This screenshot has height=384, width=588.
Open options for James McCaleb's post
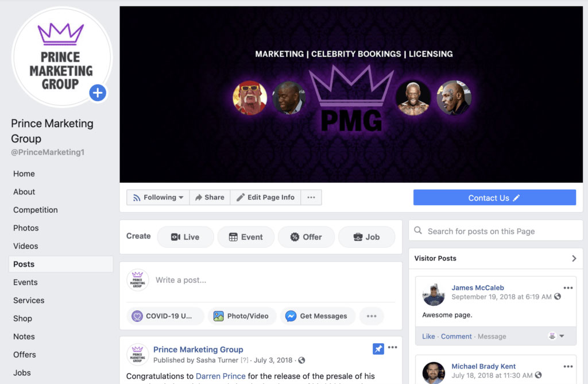tap(568, 288)
